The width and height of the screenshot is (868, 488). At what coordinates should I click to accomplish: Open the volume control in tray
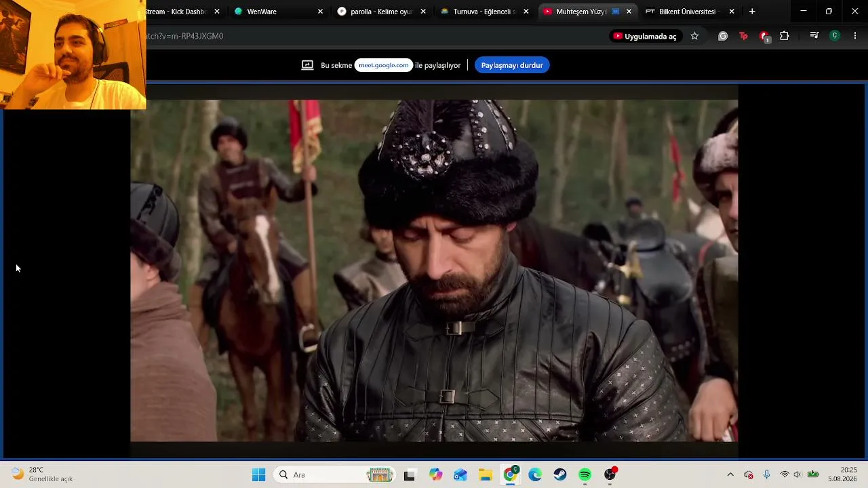point(797,474)
